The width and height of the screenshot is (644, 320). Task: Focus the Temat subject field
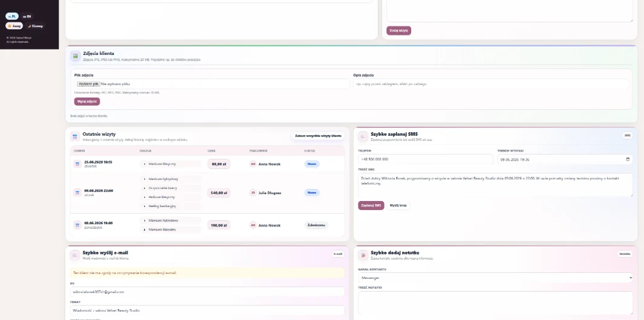pos(207,310)
